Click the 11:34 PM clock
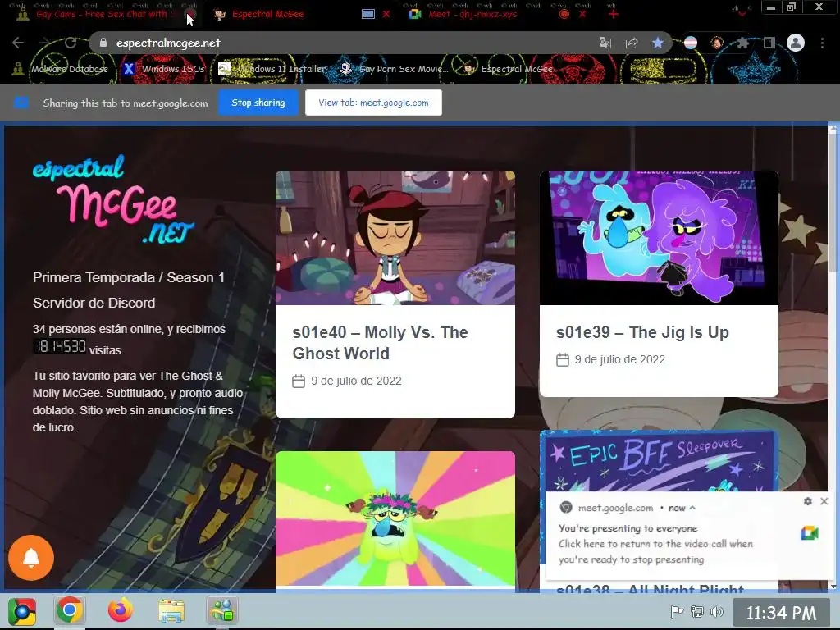Image resolution: width=840 pixels, height=630 pixels. (781, 613)
